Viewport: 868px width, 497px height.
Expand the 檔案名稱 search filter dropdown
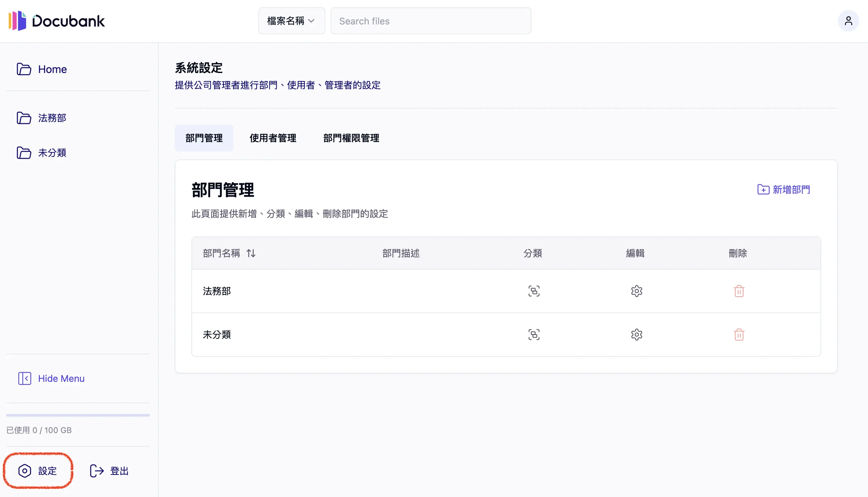click(x=291, y=21)
